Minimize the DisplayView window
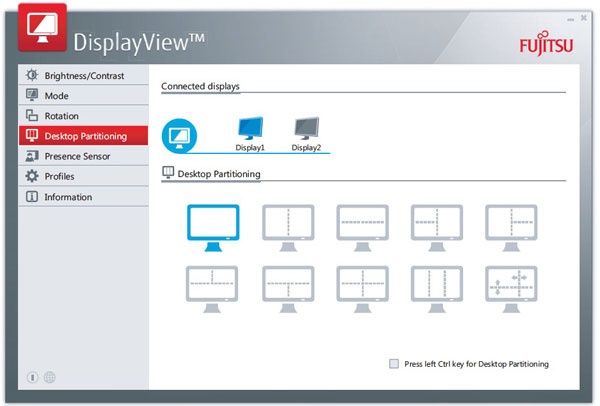Viewport: 600px width, 406px height. pyautogui.click(x=571, y=19)
